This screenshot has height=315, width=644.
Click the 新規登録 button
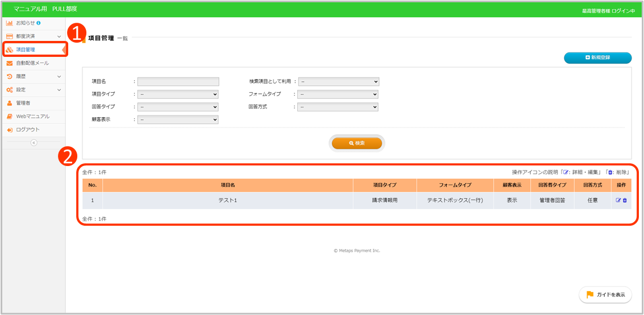[x=597, y=57]
